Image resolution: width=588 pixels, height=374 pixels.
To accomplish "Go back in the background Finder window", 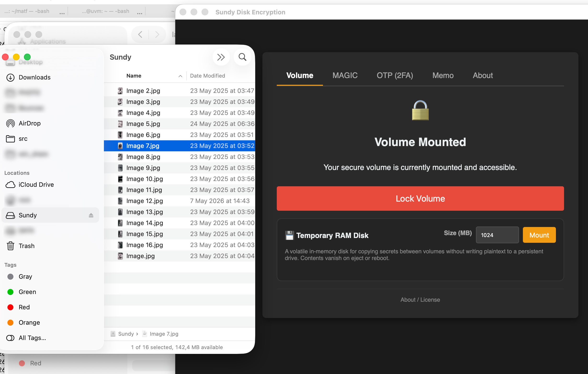I will click(140, 34).
